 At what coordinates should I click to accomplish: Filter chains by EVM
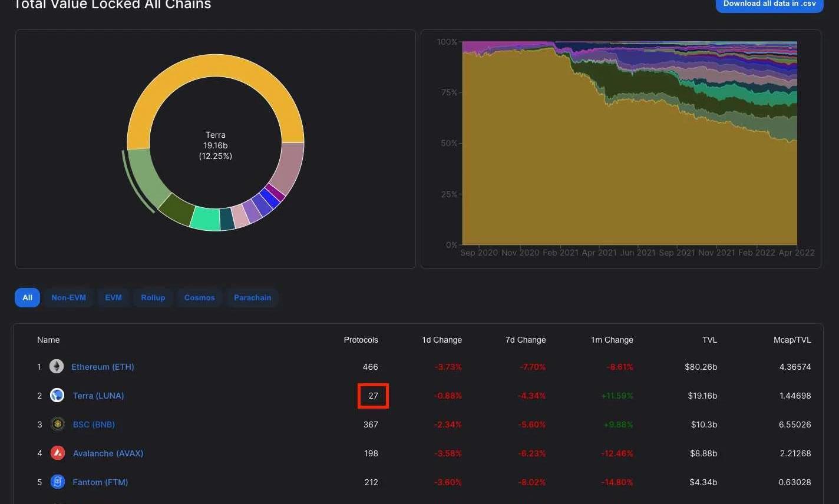click(x=113, y=298)
